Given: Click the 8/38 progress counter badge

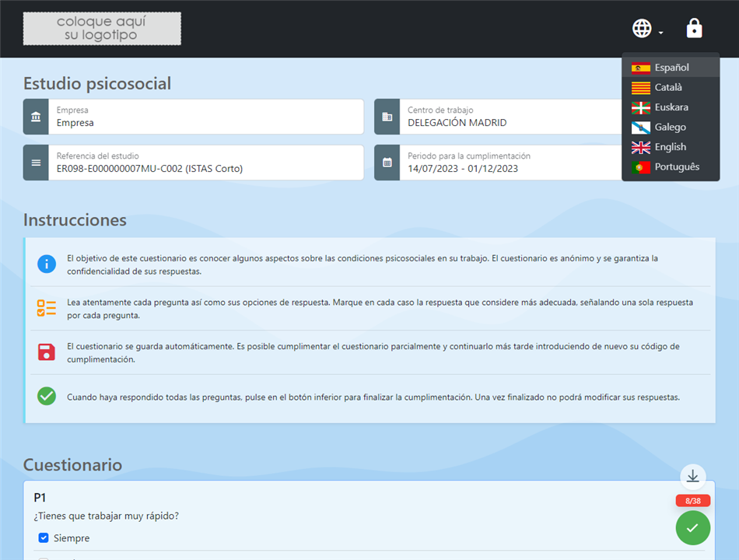Looking at the screenshot, I should click(x=692, y=501).
